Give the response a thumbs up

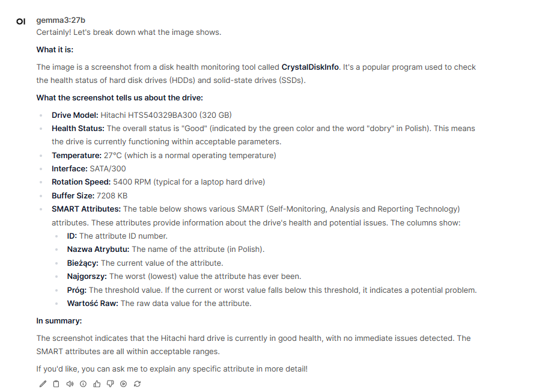click(x=97, y=384)
